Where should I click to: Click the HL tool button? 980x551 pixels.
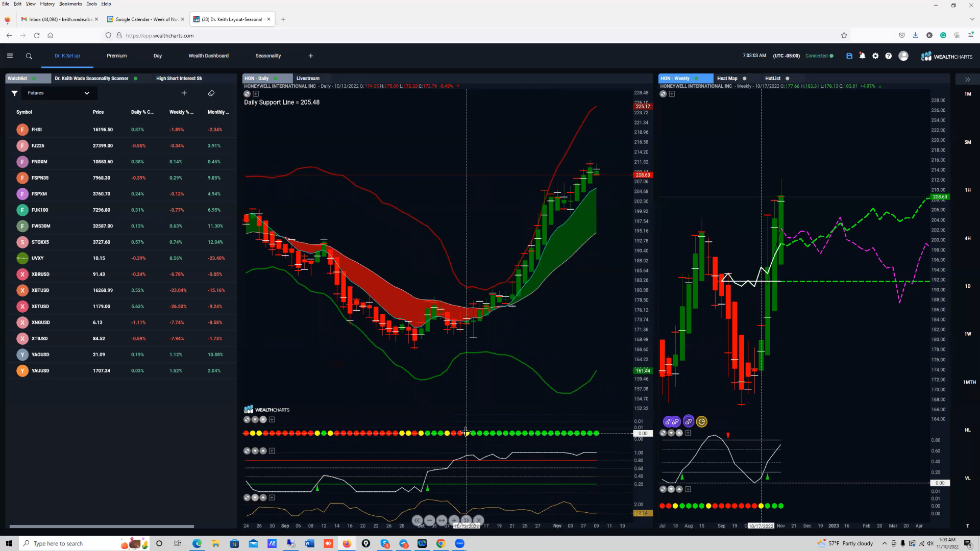(x=968, y=430)
